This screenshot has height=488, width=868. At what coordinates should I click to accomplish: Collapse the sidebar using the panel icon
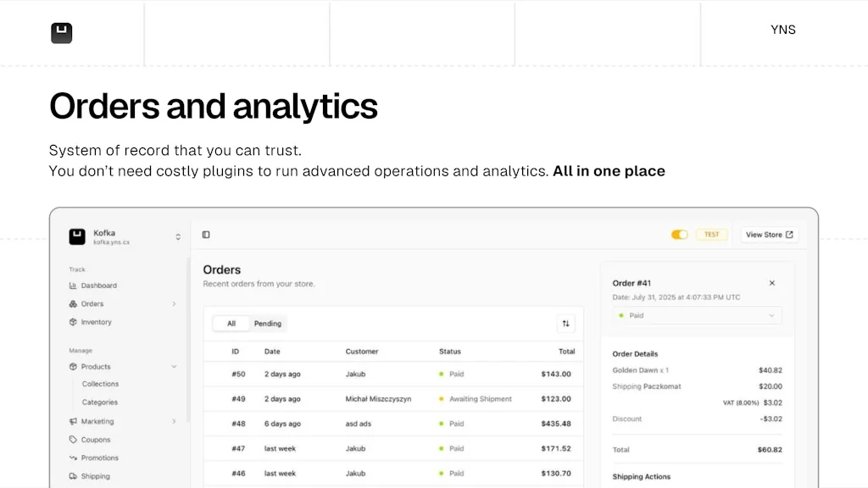(205, 235)
